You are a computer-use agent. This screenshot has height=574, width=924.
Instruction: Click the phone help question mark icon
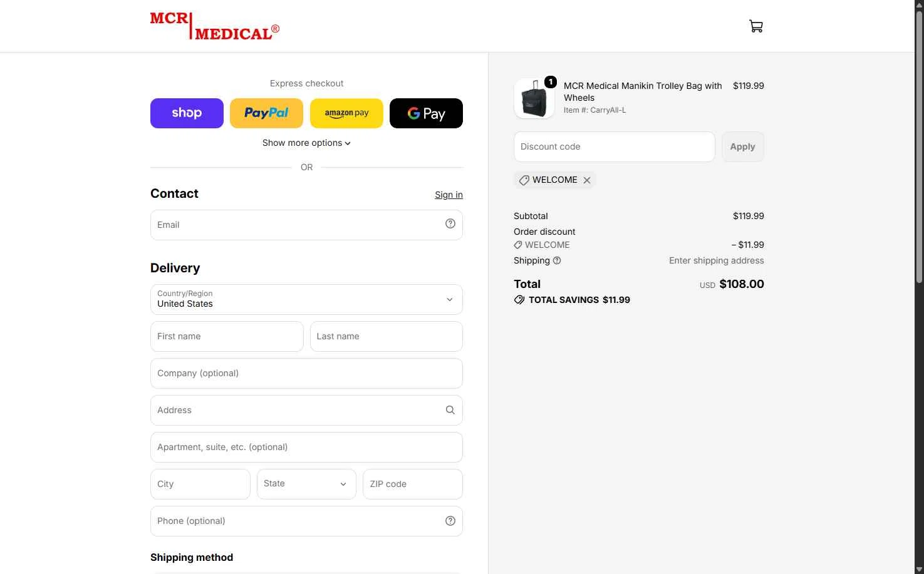(x=450, y=521)
